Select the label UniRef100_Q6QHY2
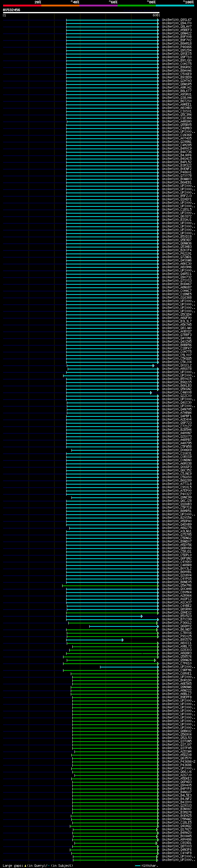The image size is (197, 868). click(x=177, y=626)
